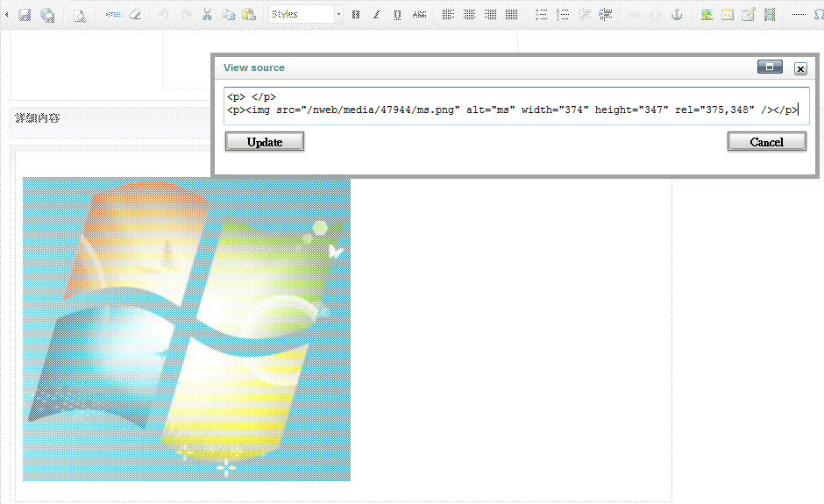Click the insert link chain icon
This screenshot has height=504, width=824.
click(x=635, y=15)
